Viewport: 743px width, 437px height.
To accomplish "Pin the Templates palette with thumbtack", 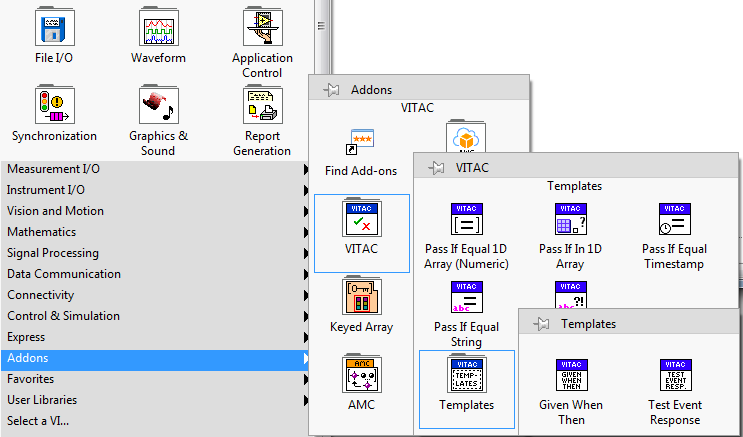I will pyautogui.click(x=541, y=324).
